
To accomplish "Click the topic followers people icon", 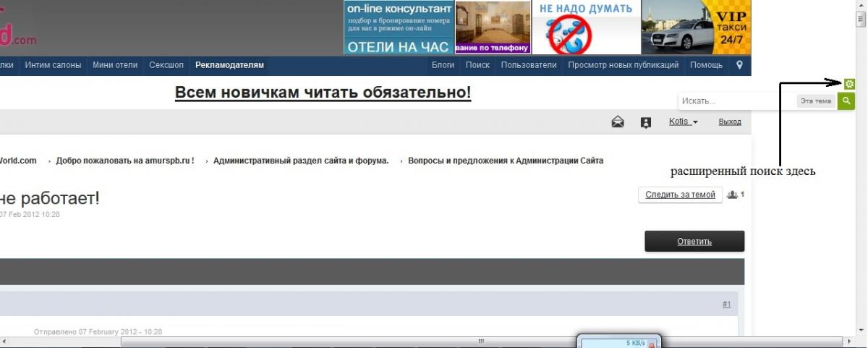I will (x=733, y=195).
